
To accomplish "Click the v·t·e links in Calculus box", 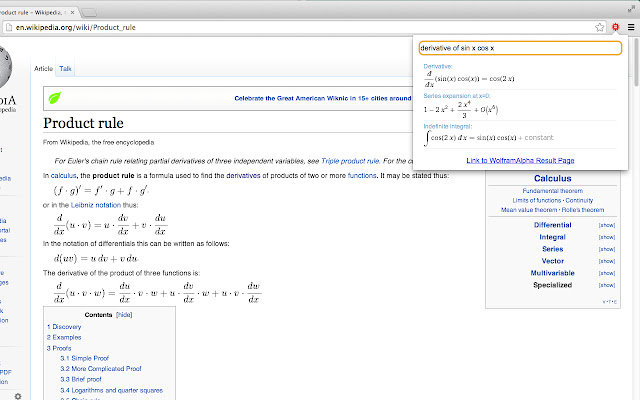I will 610,302.
